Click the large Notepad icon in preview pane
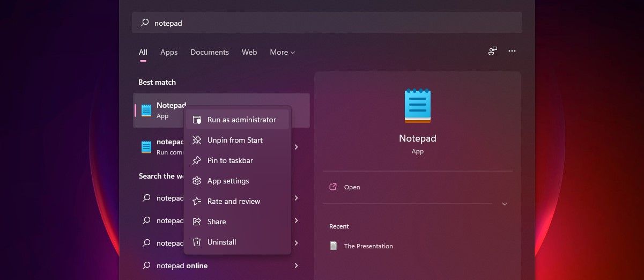The image size is (644, 280). tap(418, 106)
